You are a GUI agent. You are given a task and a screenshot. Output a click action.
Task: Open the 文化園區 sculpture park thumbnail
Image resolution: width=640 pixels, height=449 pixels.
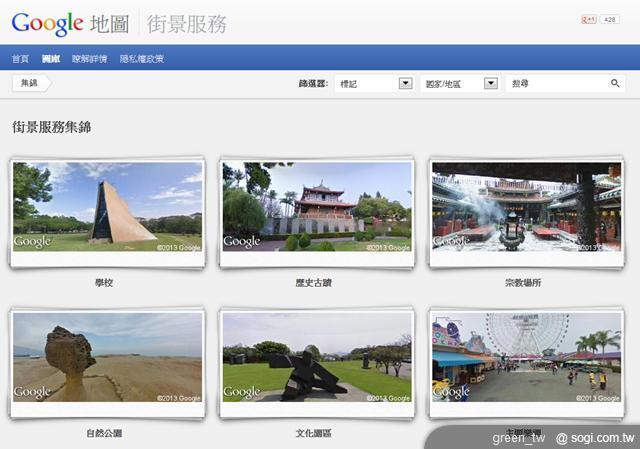(x=316, y=356)
